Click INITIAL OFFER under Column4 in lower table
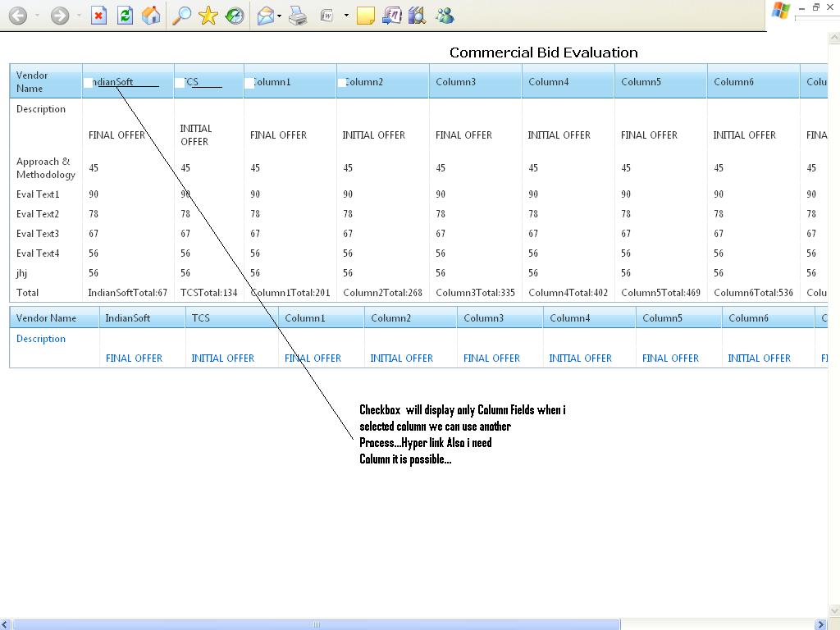Viewport: 840px width, 630px height. 580,358
